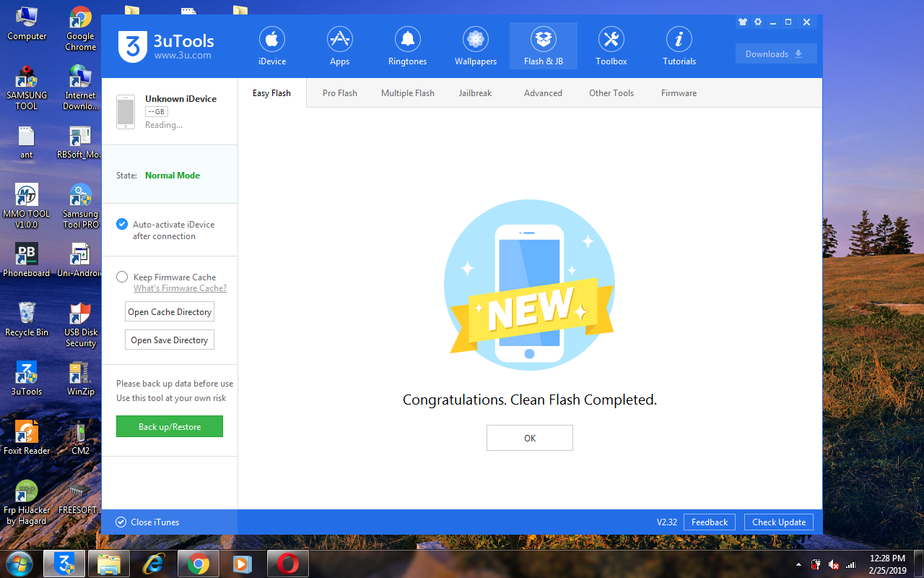This screenshot has height=578, width=924.
Task: Open the skin (t-shirt) theme icon
Action: (x=743, y=22)
